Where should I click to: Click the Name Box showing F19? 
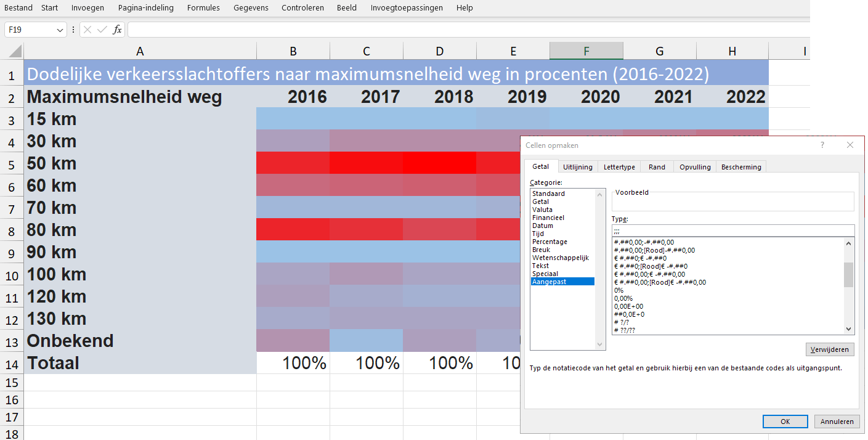[x=30, y=30]
